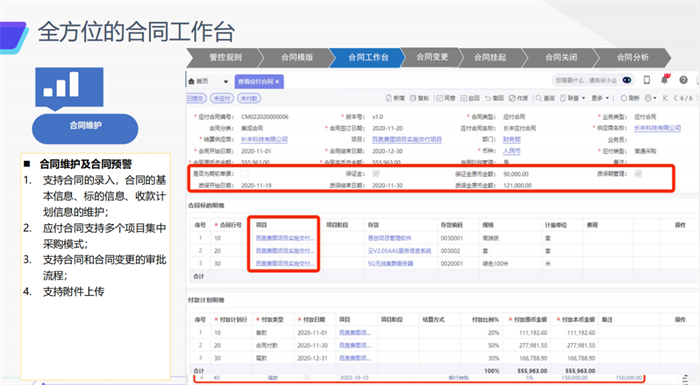
Task: Click the 复制 (copy) toolbar icon
Action: tap(413, 98)
